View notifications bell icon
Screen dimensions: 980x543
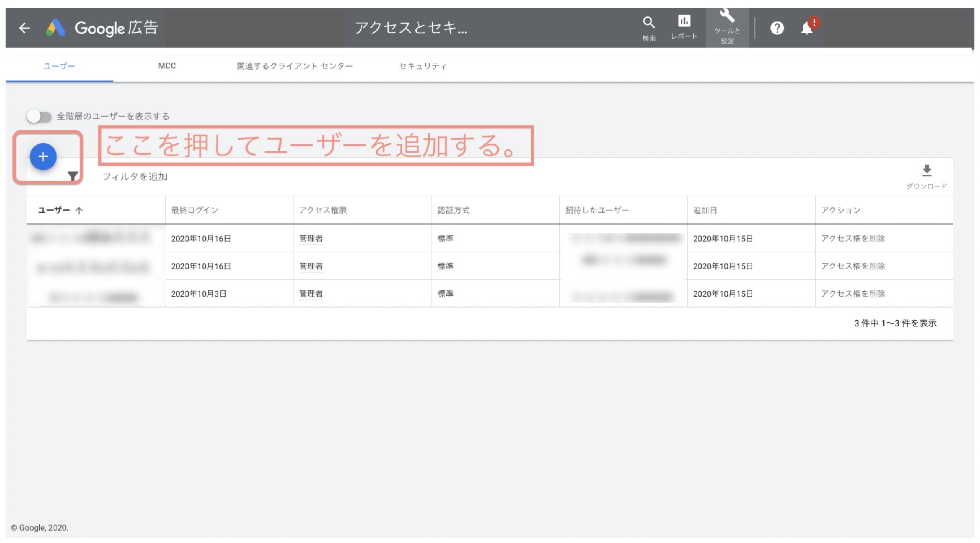807,28
